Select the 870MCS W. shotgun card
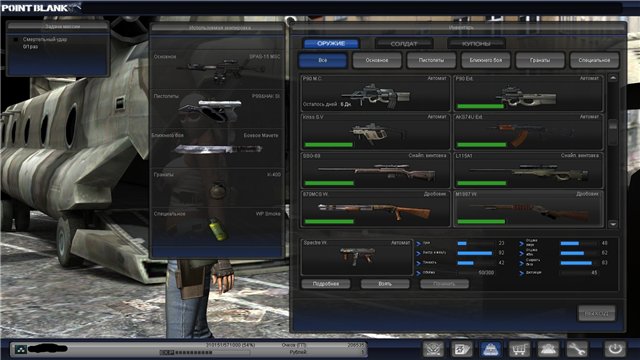The height and width of the screenshot is (360, 640). (376, 209)
